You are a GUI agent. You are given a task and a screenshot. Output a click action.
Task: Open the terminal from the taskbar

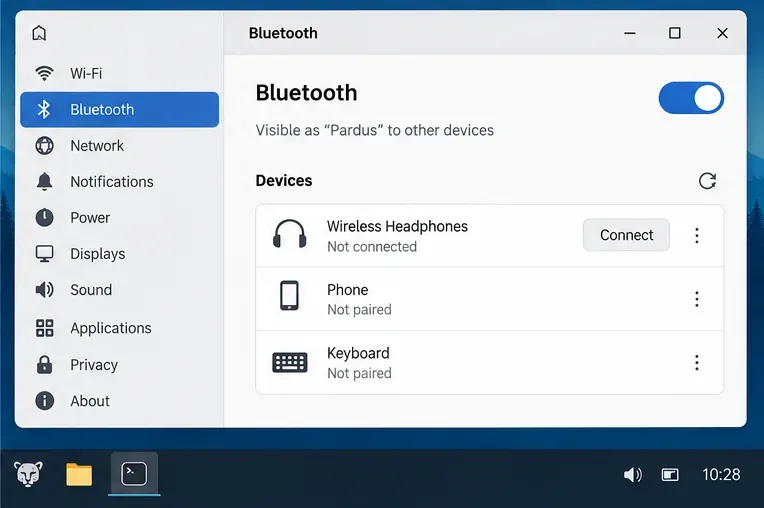[134, 473]
